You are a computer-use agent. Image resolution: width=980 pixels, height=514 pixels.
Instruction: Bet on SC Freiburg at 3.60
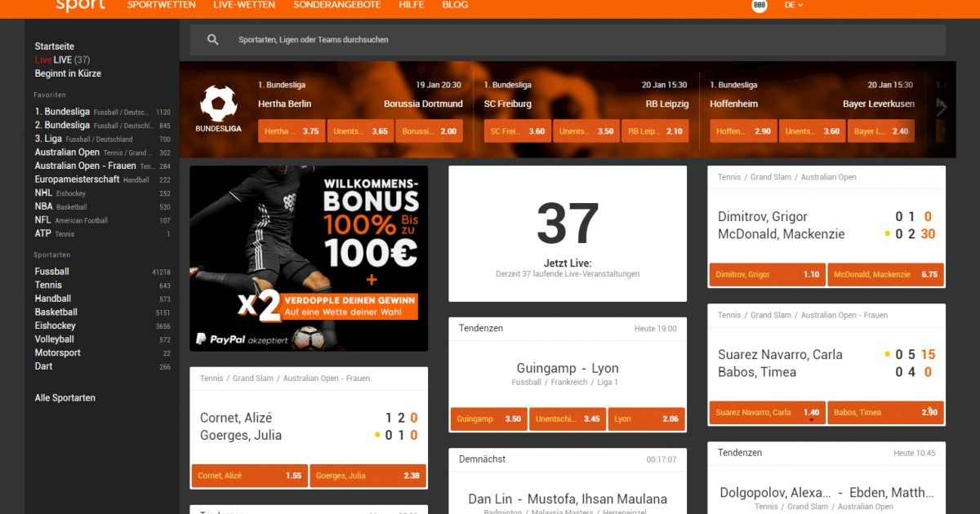(x=518, y=131)
